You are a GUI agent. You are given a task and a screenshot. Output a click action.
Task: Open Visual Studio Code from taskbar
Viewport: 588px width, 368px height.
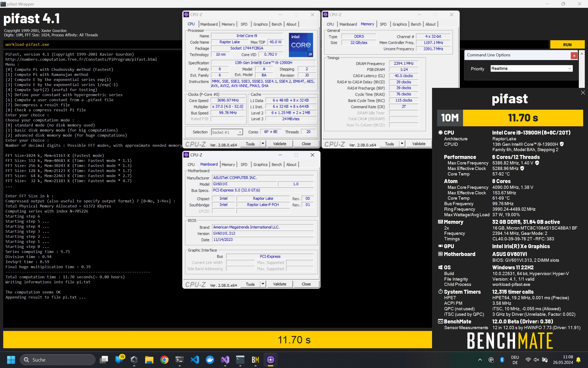pyautogui.click(x=195, y=360)
